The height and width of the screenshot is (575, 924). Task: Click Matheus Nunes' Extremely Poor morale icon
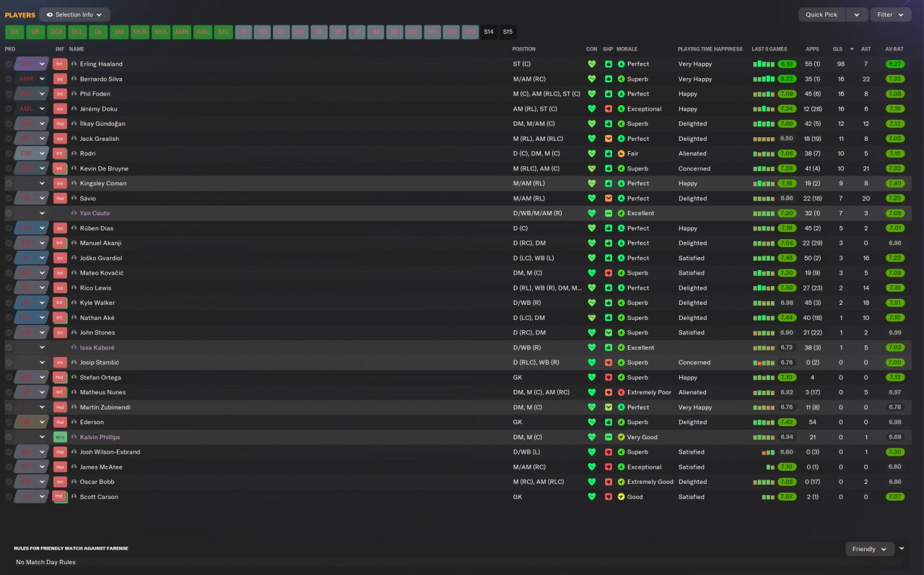click(x=621, y=392)
